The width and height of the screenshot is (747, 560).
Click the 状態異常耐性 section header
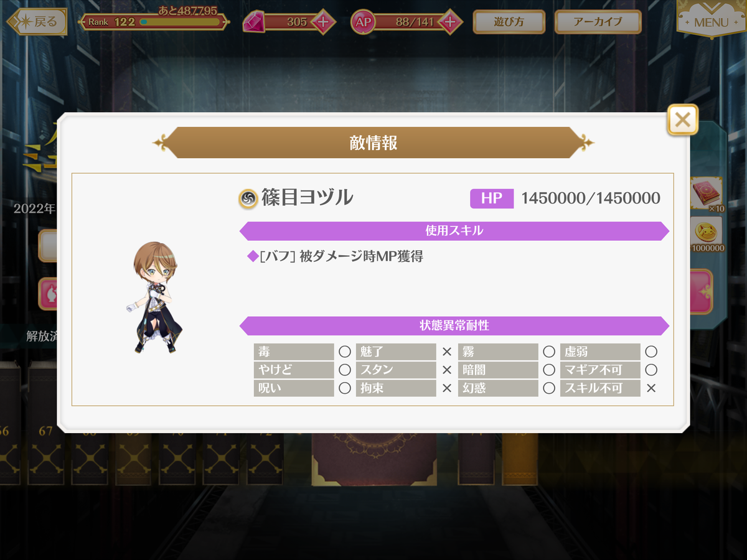(x=454, y=325)
